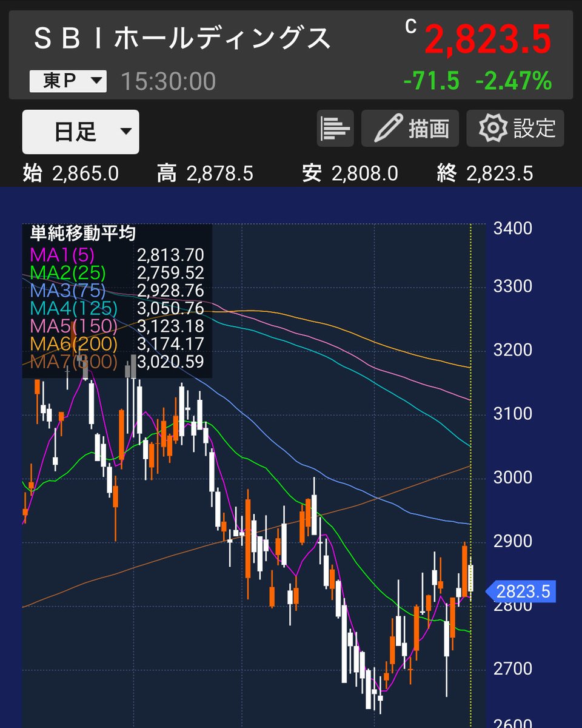Click the open price 始 2,865.0
This screenshot has width=582, height=728.
70,174
